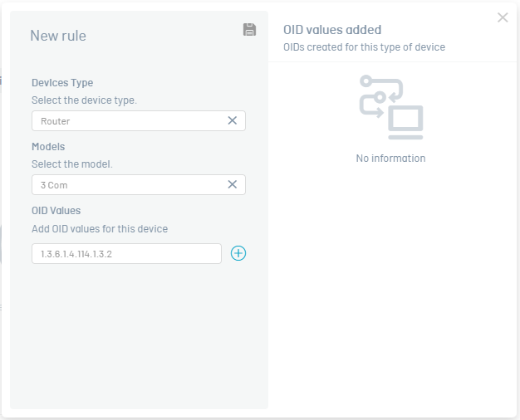Add the OID value using the plus icon
This screenshot has width=520, height=420.
[238, 253]
